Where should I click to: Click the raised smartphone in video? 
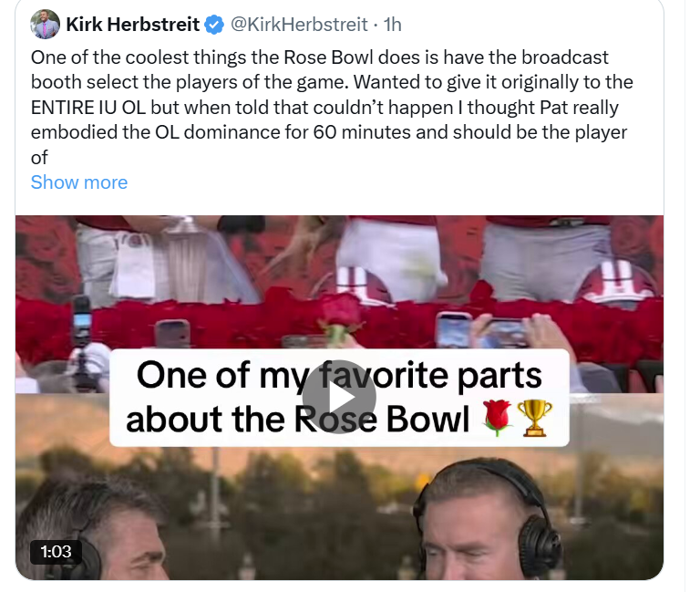[454, 330]
